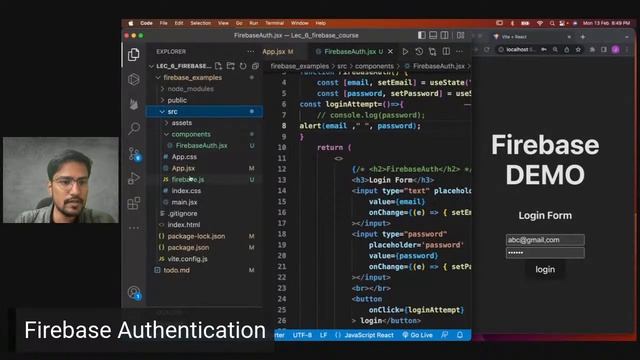Click the feedback icon in status bar
Image resolution: width=640 pixels, height=360 pixels.
tap(444, 335)
